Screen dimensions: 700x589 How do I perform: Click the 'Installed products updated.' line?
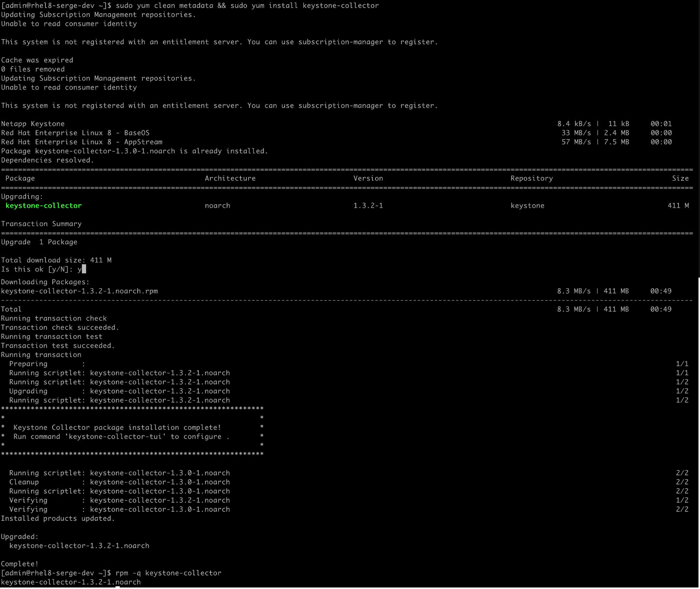pos(58,519)
